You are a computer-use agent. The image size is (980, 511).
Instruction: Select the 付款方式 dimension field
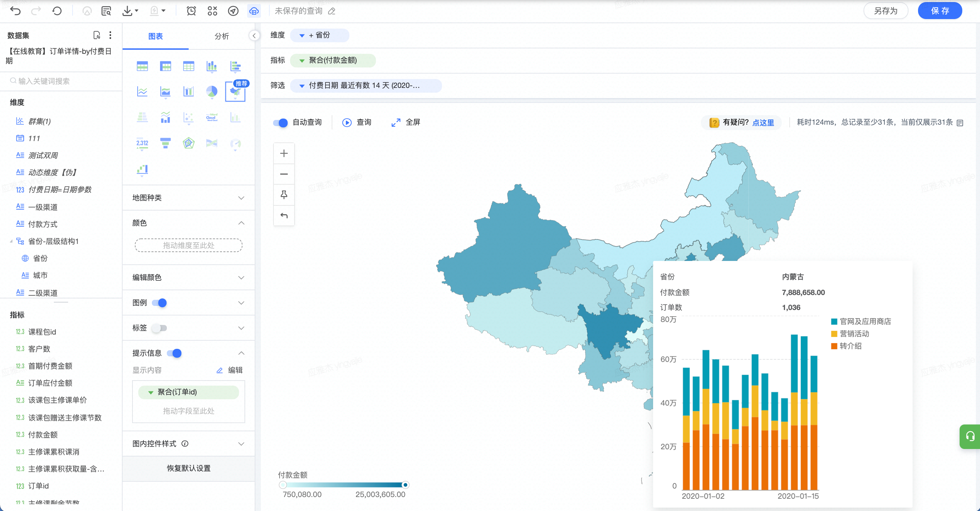click(43, 224)
